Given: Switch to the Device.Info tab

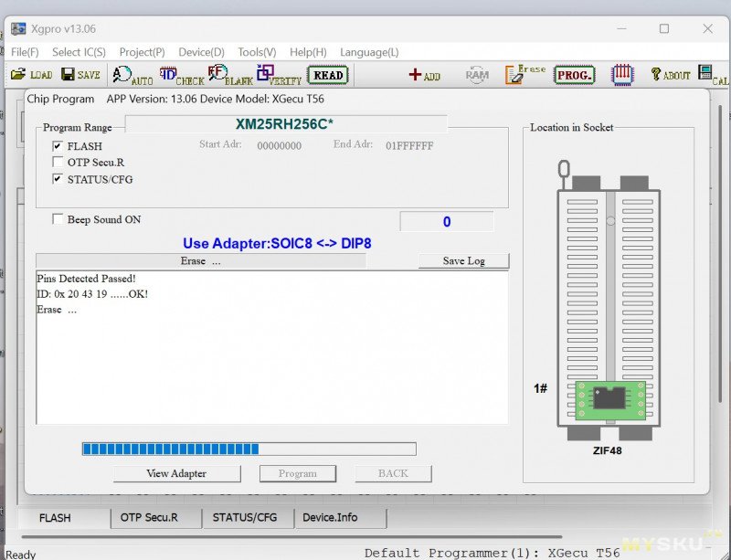Looking at the screenshot, I should coord(330,518).
